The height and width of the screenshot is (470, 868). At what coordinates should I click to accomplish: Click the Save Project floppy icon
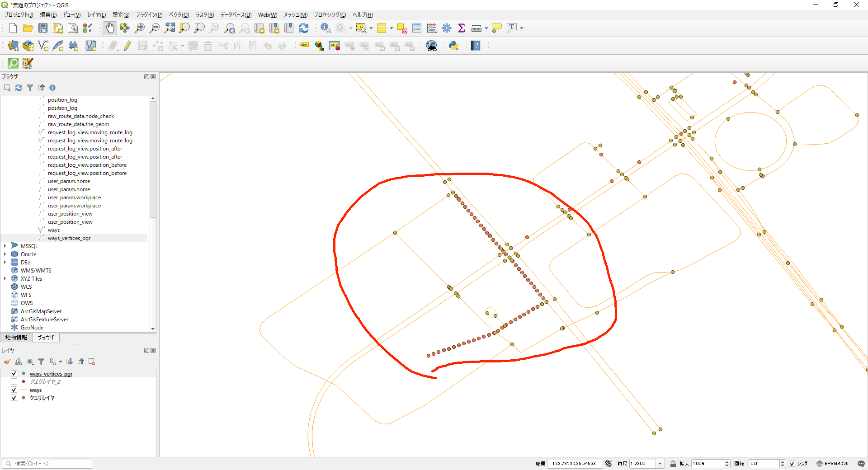coord(43,28)
